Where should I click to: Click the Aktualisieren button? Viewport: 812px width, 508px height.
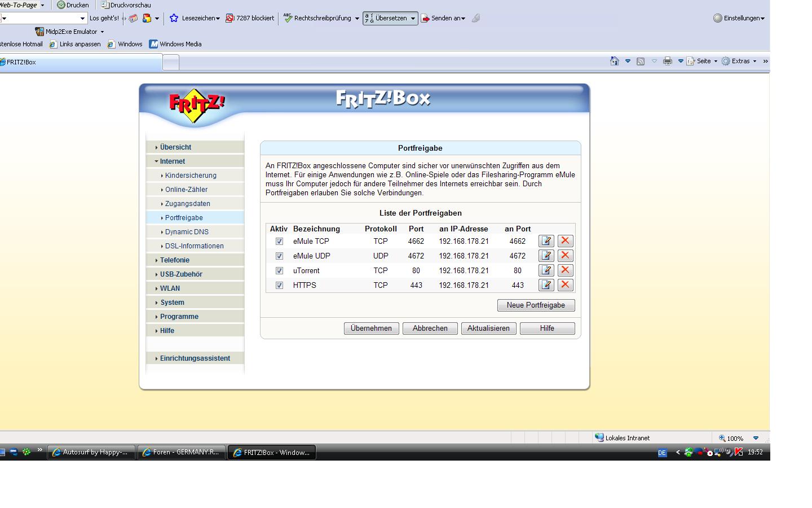(x=488, y=328)
